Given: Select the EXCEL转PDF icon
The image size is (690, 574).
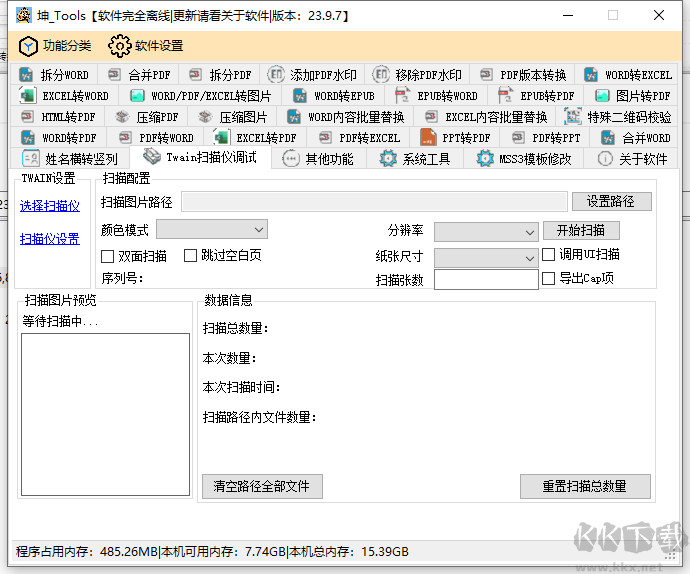Looking at the screenshot, I should tap(221, 137).
